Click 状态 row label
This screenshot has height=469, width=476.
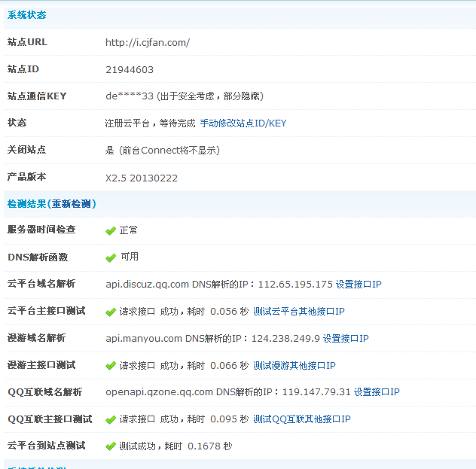tap(17, 123)
